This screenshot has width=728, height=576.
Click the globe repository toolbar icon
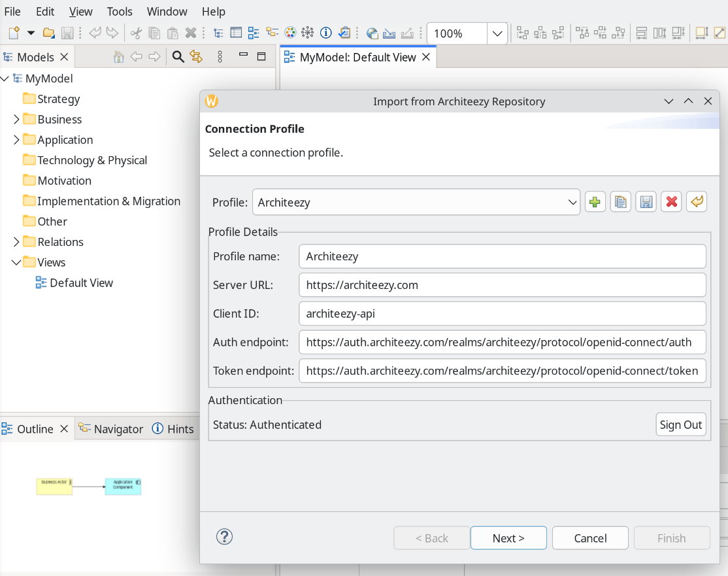pos(372,33)
